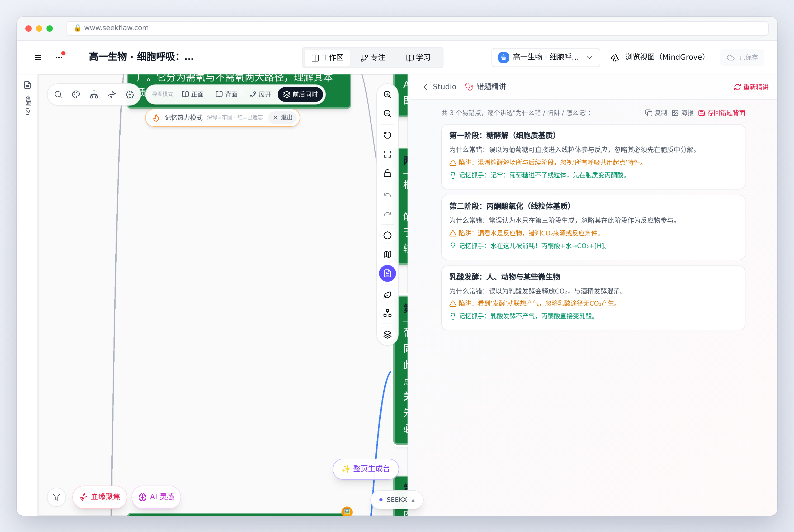Screen dimensions: 794x532
Task: Switch to 正面 view mode
Action: (x=193, y=94)
